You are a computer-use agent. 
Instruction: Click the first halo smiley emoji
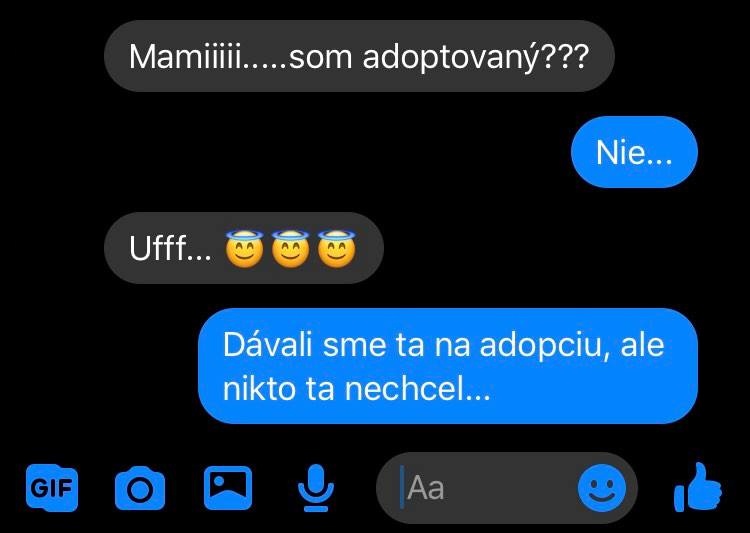pyautogui.click(x=244, y=248)
